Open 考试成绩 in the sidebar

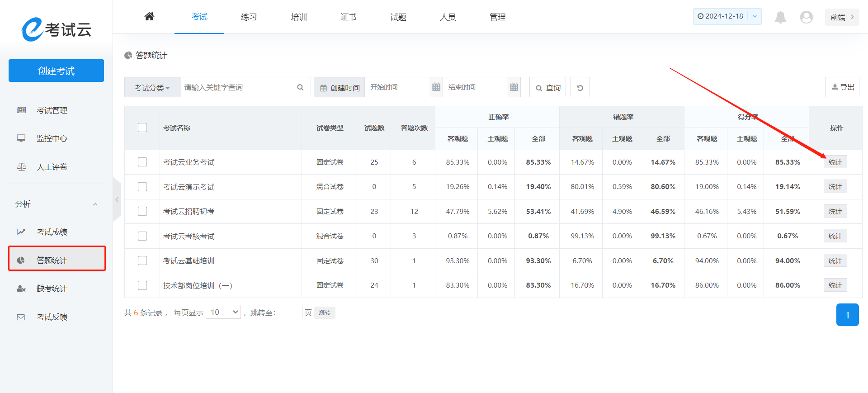[52, 232]
